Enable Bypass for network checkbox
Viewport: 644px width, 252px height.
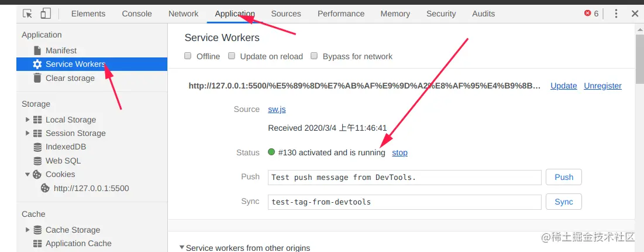[x=314, y=56]
